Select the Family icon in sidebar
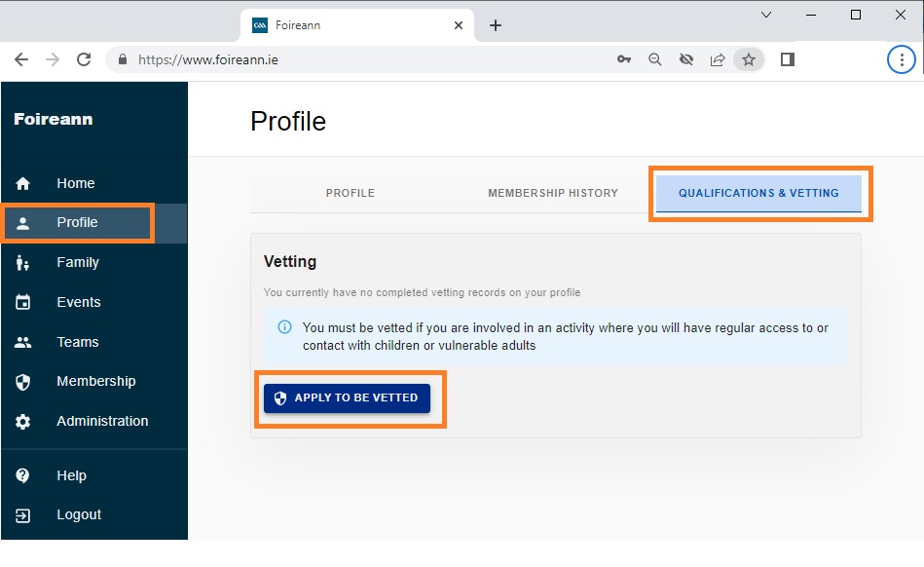 click(x=22, y=263)
